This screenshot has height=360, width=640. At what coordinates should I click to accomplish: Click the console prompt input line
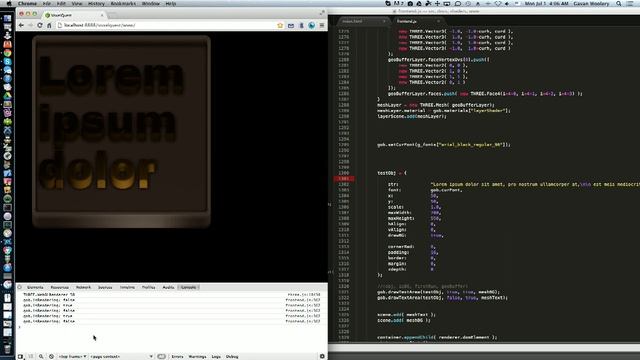[x=171, y=327]
